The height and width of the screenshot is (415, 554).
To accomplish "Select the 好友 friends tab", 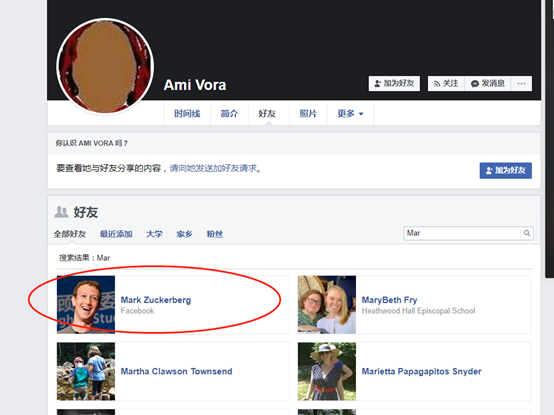I will tap(267, 114).
